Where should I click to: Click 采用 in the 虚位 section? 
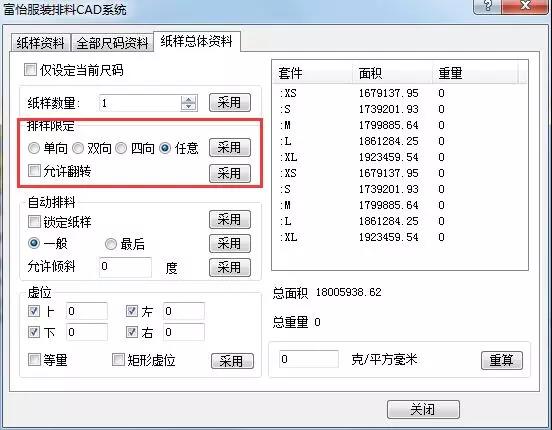click(232, 361)
